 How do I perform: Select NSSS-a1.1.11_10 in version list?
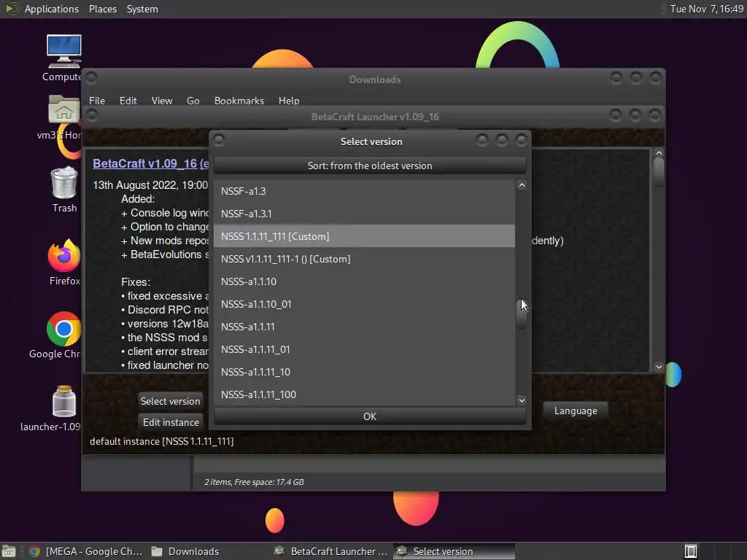click(364, 372)
